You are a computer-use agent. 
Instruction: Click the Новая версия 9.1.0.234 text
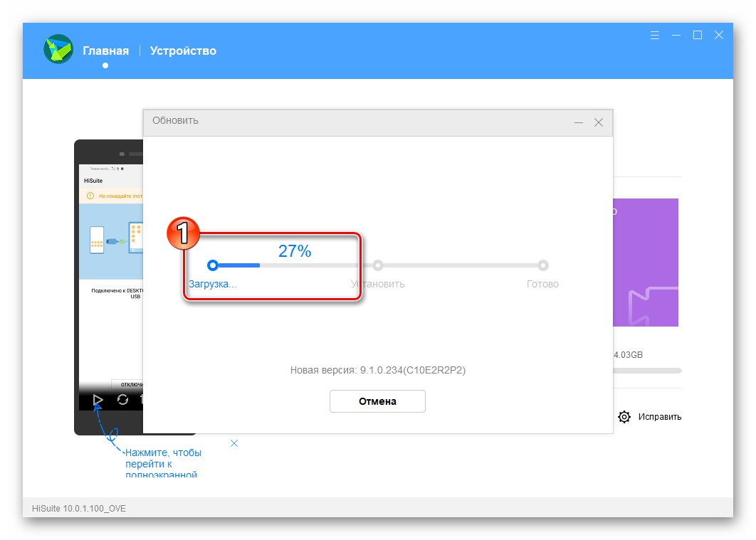point(377,371)
